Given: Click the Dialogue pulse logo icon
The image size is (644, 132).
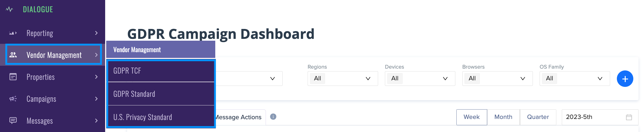Looking at the screenshot, I should coord(9,9).
